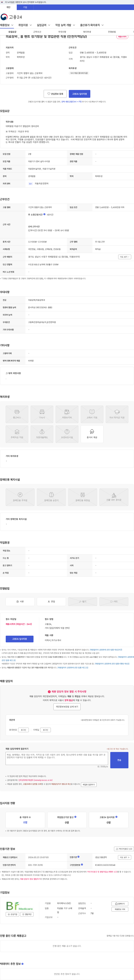
Task: Expand the 직업 능력 개발 menu
Action: click(x=65, y=25)
